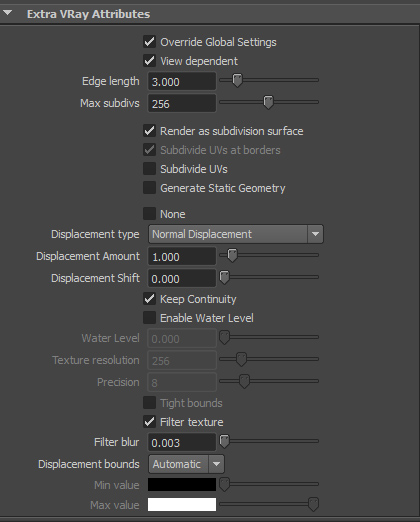The width and height of the screenshot is (420, 522).
Task: Click the Max subdivs value field
Action: tap(182, 103)
